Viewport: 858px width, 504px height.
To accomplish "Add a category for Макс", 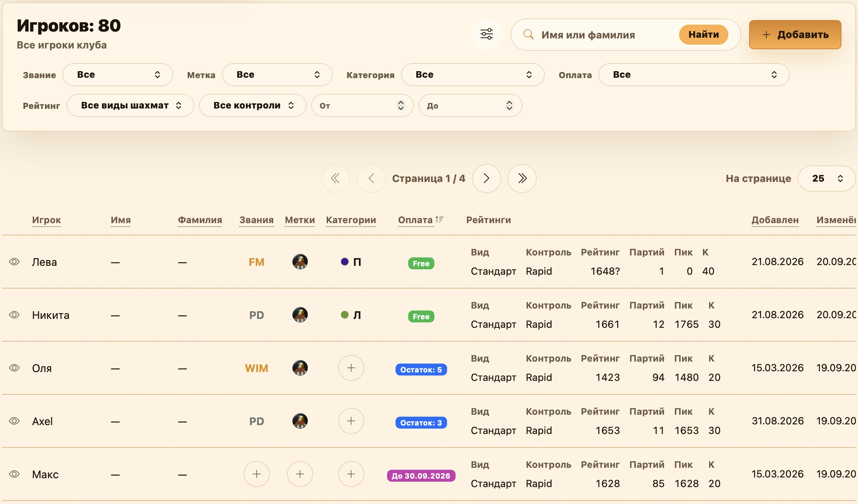I will point(351,474).
